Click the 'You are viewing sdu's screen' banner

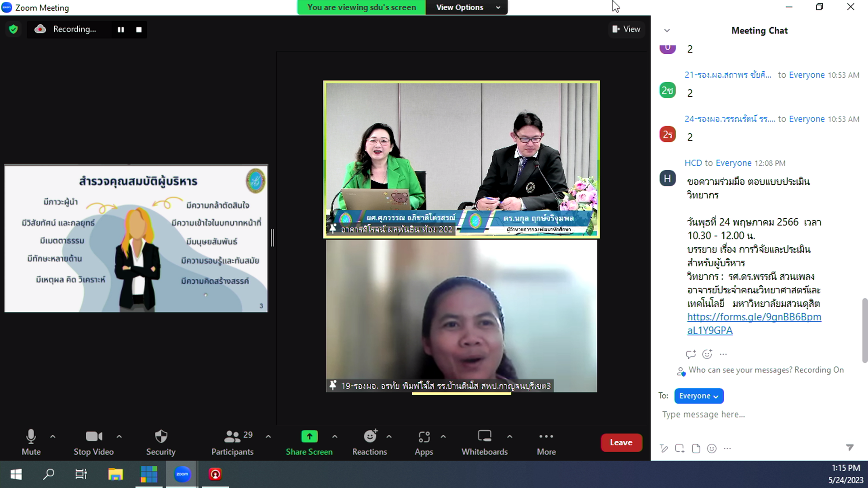tap(361, 7)
